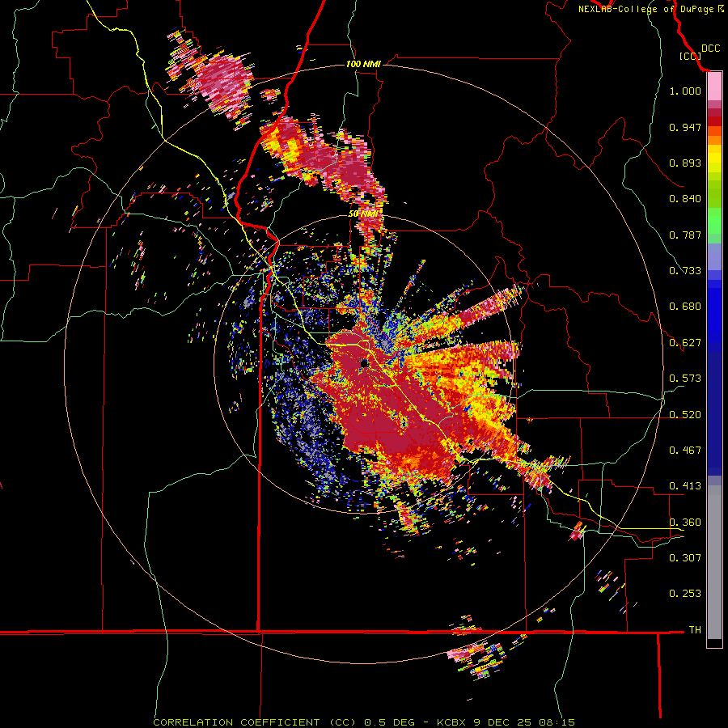Select the 0.573 scale value
This screenshot has height=728, width=728.
[685, 379]
